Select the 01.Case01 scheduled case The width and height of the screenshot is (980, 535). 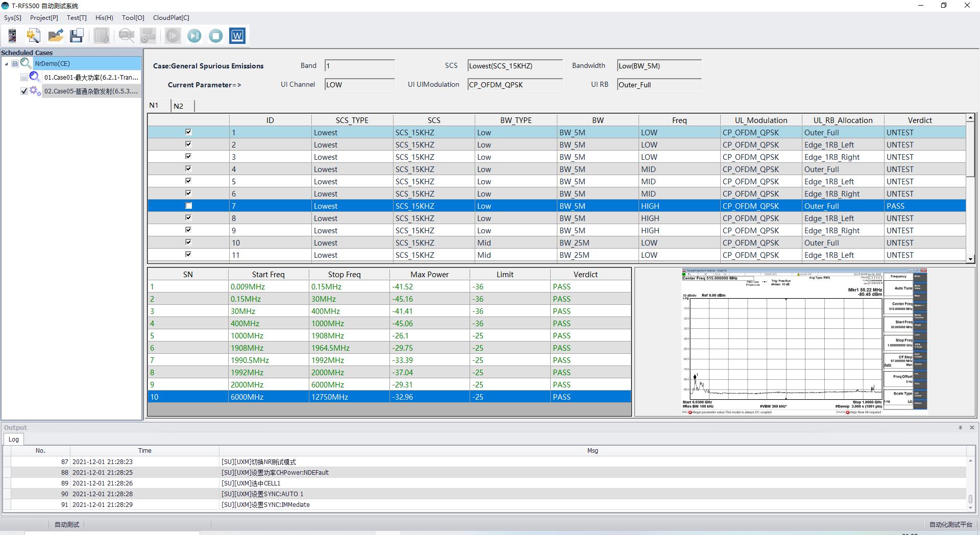pyautogui.click(x=91, y=78)
